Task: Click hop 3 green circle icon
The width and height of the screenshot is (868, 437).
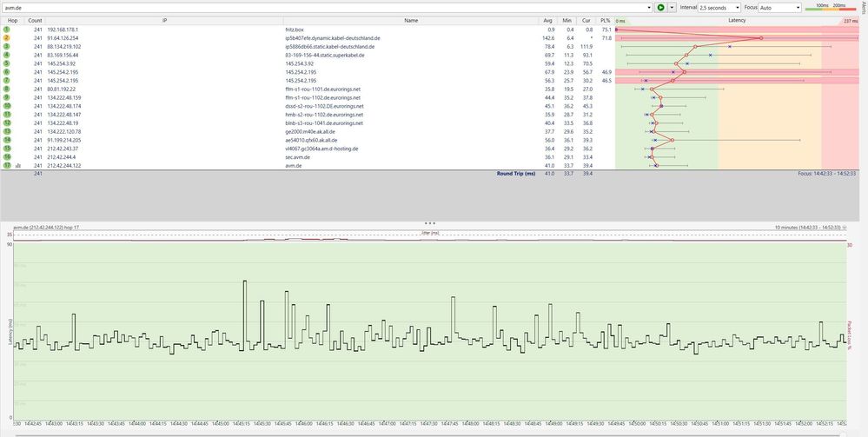Action: (x=7, y=47)
